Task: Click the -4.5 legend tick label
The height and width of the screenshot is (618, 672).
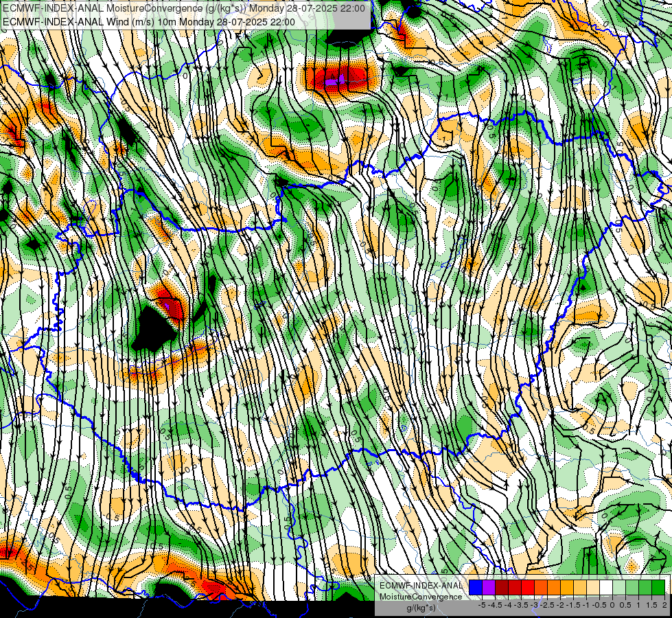Action: 495,605
